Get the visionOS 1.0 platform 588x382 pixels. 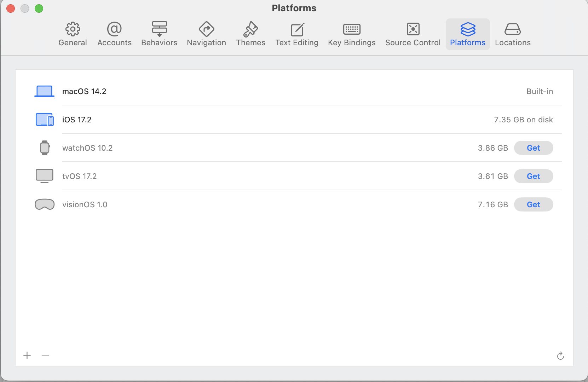(x=534, y=204)
